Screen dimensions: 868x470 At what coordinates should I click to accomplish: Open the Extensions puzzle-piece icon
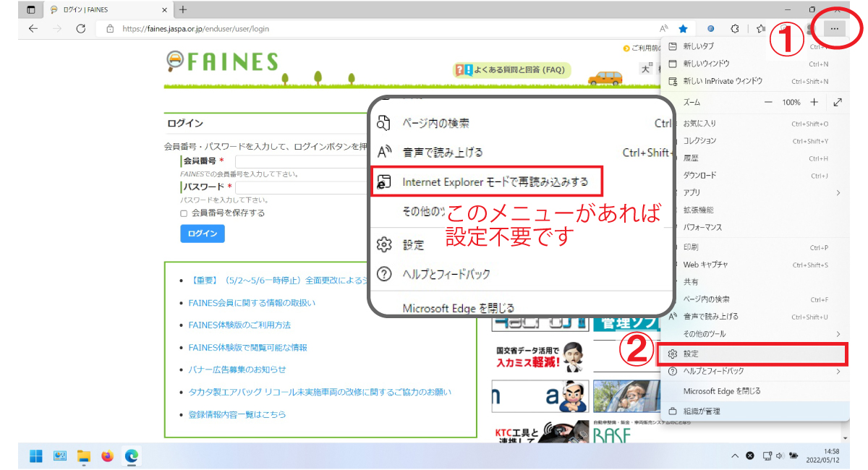point(735,29)
